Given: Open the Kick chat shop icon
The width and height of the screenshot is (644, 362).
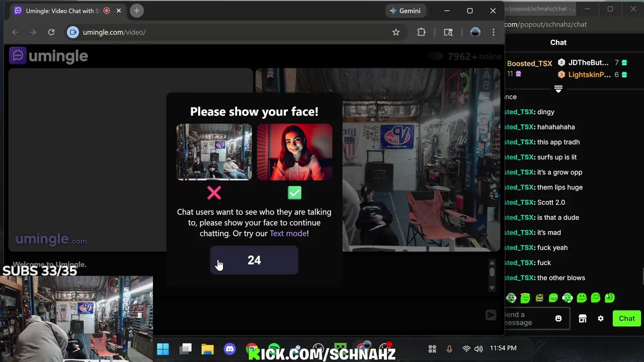Looking at the screenshot, I should click(583, 318).
